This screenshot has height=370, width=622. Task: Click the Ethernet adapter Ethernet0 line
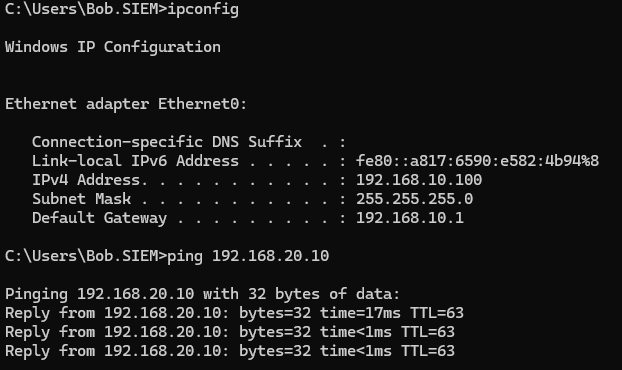point(126,104)
